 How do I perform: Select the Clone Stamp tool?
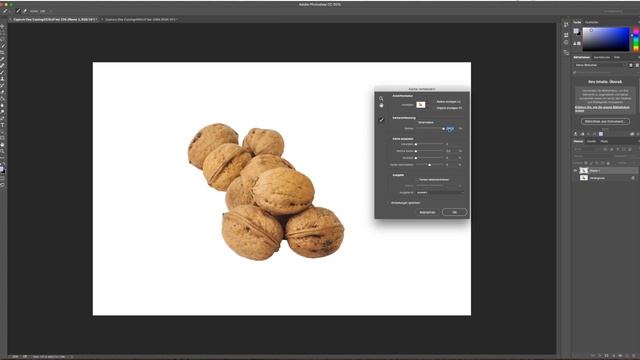point(2,79)
